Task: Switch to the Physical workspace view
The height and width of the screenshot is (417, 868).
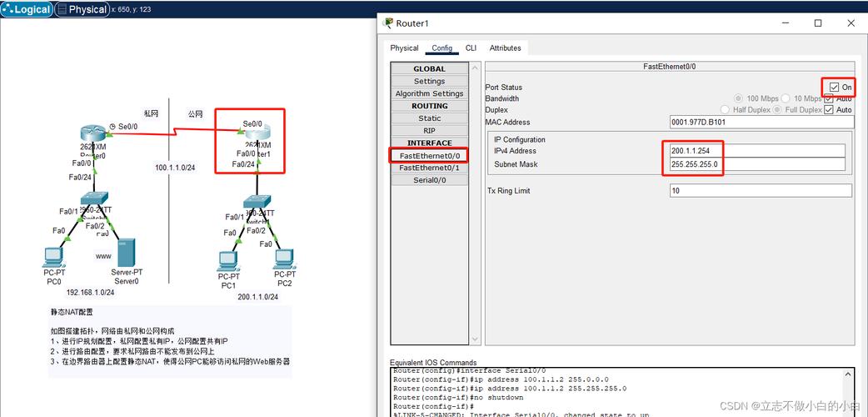Action: 82,10
